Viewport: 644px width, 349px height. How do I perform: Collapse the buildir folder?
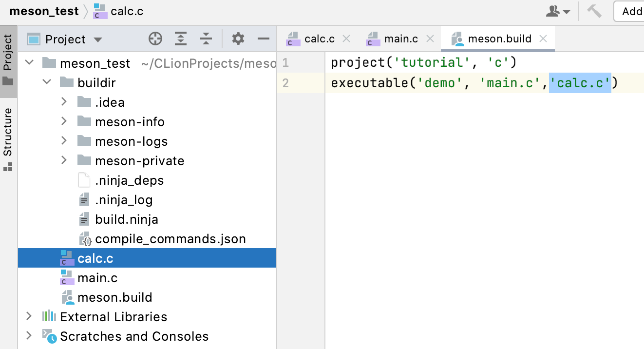[x=47, y=82]
